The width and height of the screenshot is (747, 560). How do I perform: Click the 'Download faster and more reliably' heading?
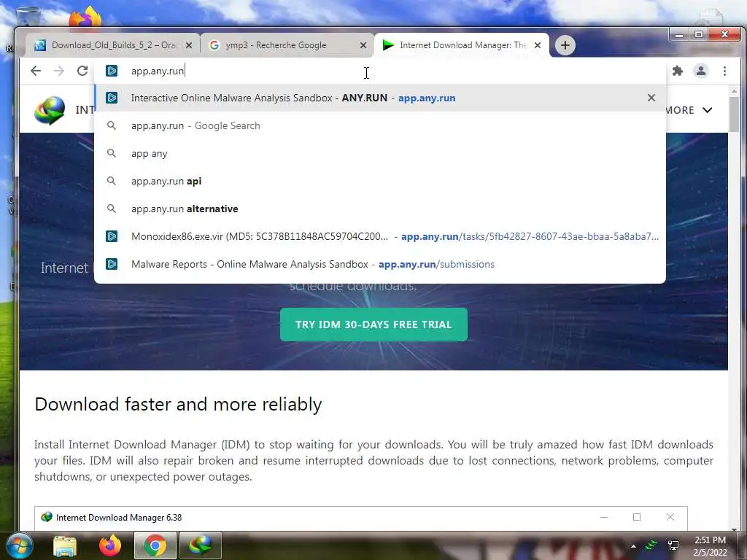tap(178, 404)
